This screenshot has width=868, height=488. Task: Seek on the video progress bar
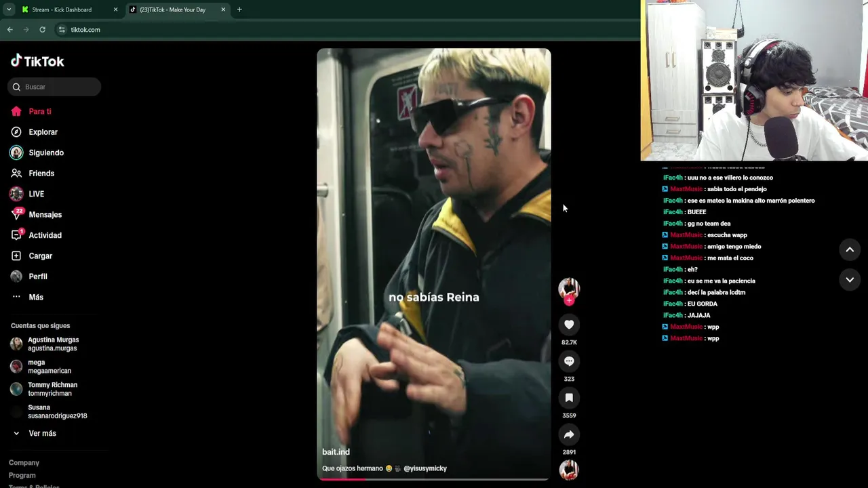click(434, 479)
